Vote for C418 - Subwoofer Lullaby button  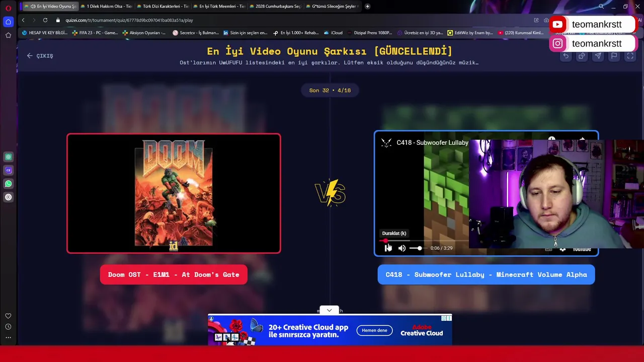486,275
